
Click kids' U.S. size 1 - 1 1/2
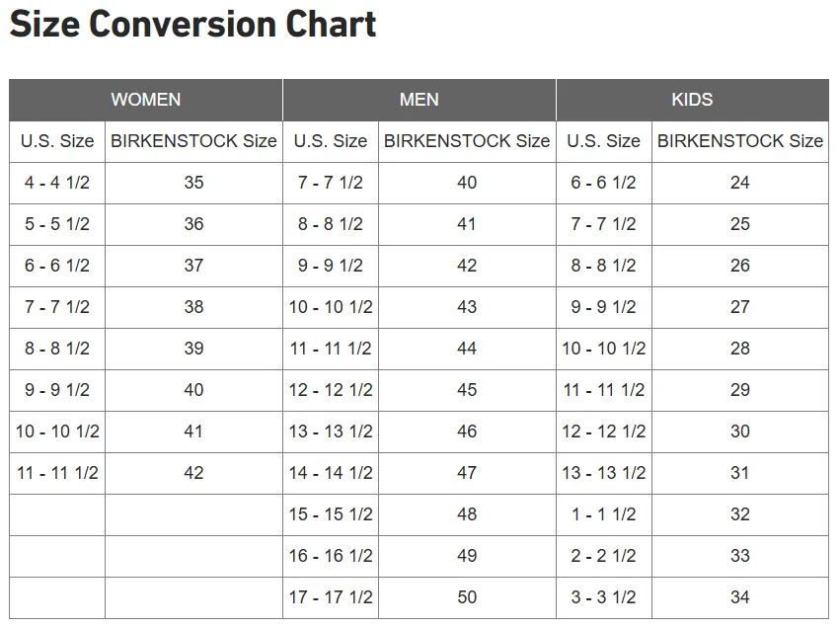(x=604, y=514)
